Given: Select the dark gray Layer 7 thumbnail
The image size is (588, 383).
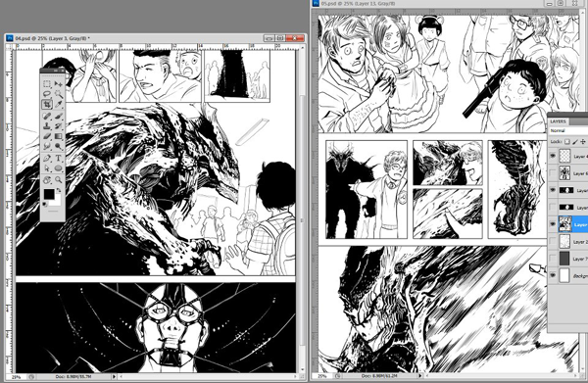Looking at the screenshot, I should 564,259.
